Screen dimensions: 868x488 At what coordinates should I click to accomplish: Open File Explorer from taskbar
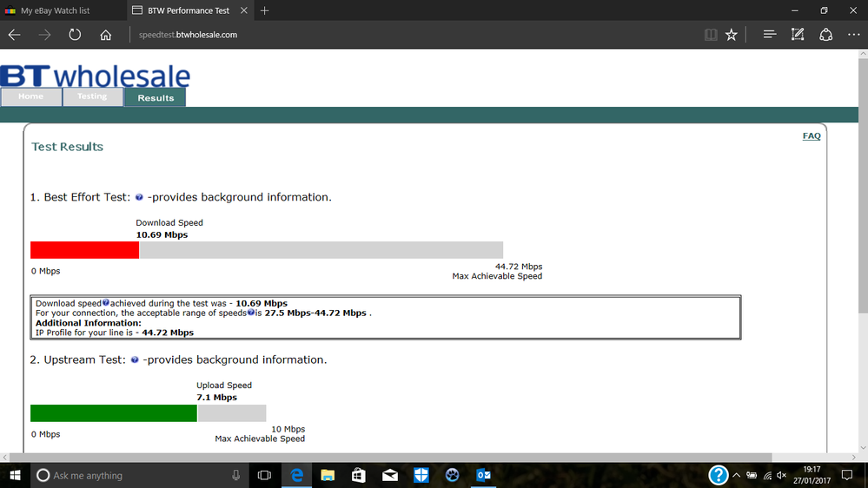coord(328,475)
